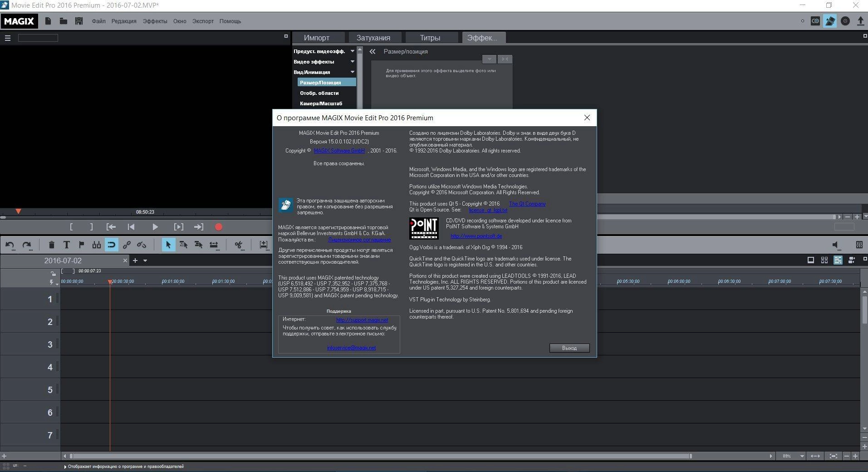This screenshot has width=868, height=472.
Task: Click the object grouping icon beside the flag
Action: [x=97, y=245]
